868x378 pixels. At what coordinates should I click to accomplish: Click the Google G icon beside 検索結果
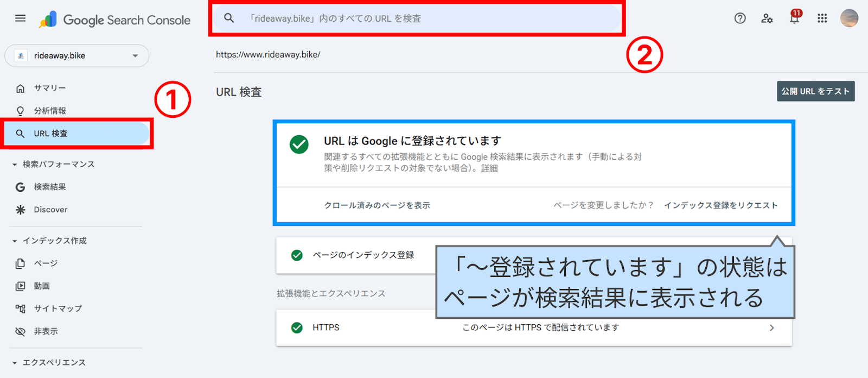click(x=20, y=187)
